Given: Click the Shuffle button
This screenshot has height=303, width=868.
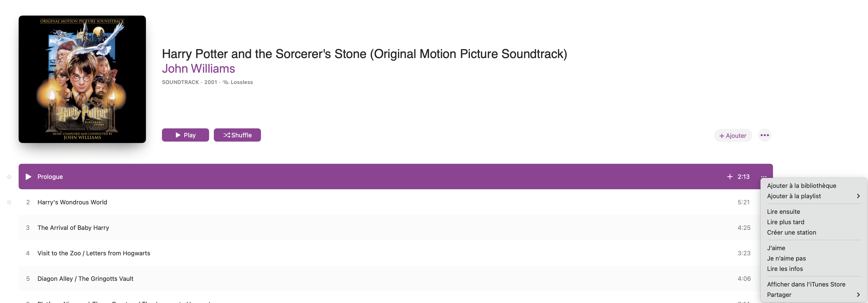Looking at the screenshot, I should tap(237, 135).
